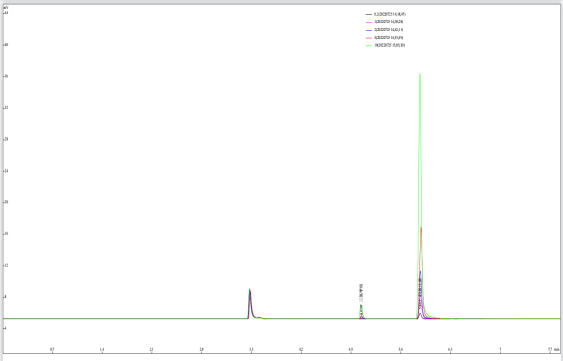Image resolution: width=563 pixels, height=361 pixels.
Task: Click the mV unit label at axis top
Action: (x=5, y=8)
